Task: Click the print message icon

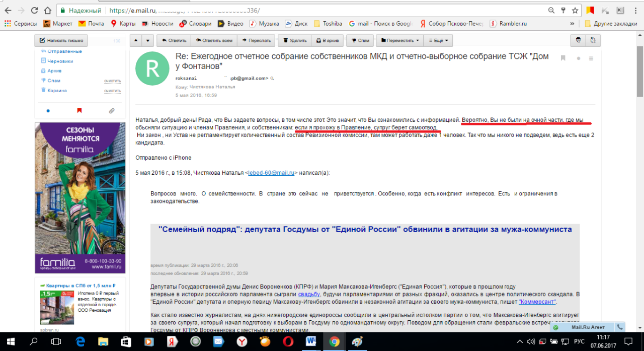Action: pyautogui.click(x=578, y=40)
